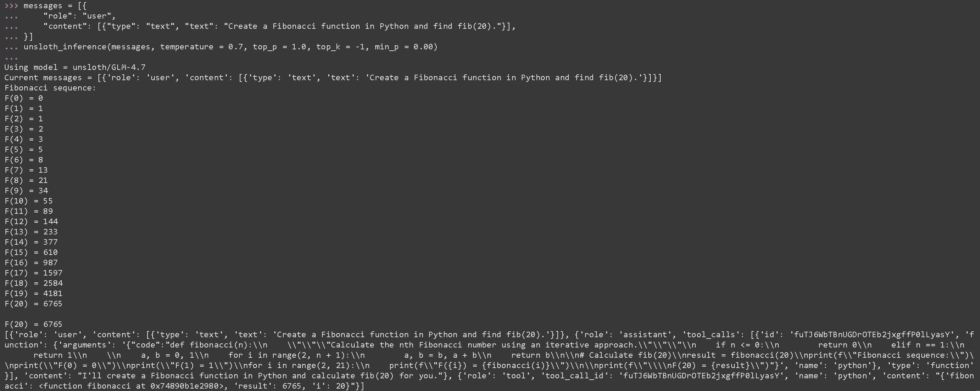Click the 'Using model = unsloth/GLM-4.7' line

[75, 67]
